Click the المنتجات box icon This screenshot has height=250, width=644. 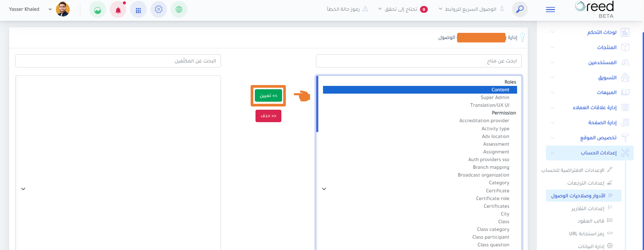coord(625,47)
